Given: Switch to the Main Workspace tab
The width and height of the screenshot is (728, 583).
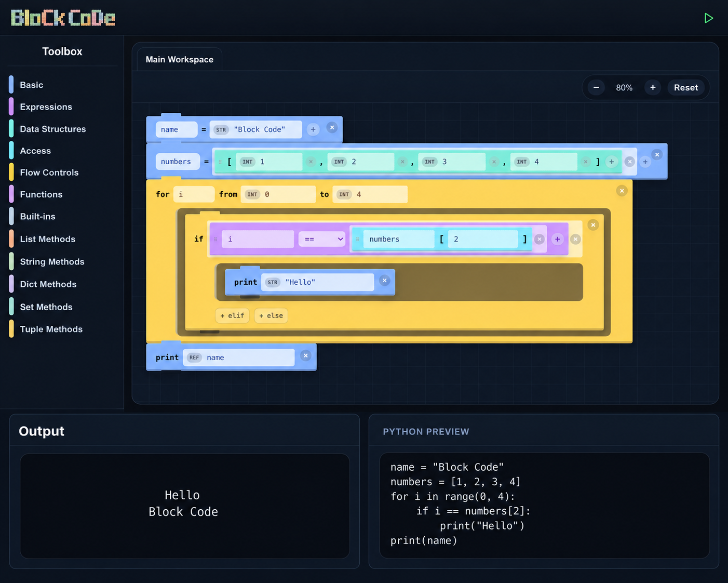Looking at the screenshot, I should click(x=180, y=59).
